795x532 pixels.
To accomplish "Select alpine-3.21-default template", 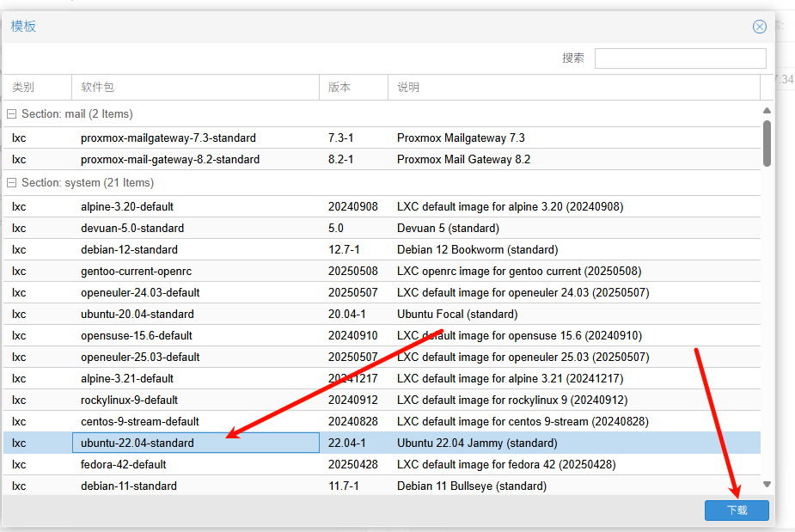I will pyautogui.click(x=382, y=378).
